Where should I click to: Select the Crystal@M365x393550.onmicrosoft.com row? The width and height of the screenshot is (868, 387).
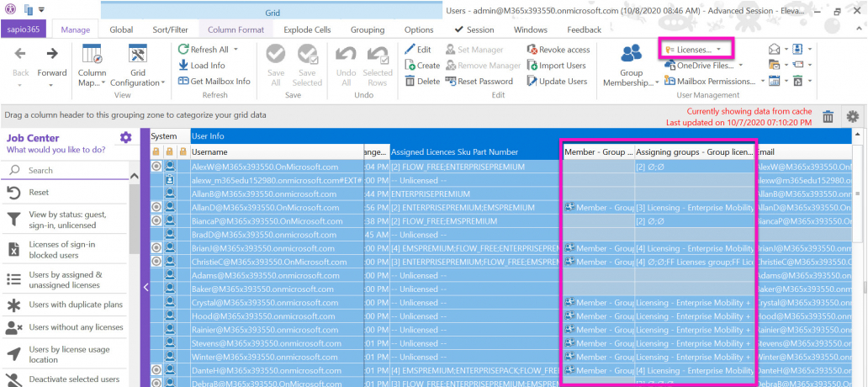pyautogui.click(x=501, y=303)
